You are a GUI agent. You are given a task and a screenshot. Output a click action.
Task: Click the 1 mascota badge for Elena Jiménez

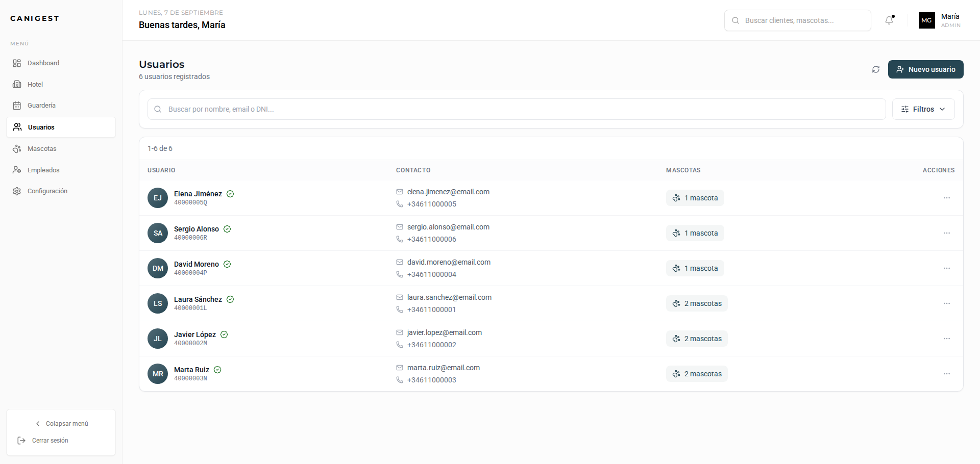point(695,198)
